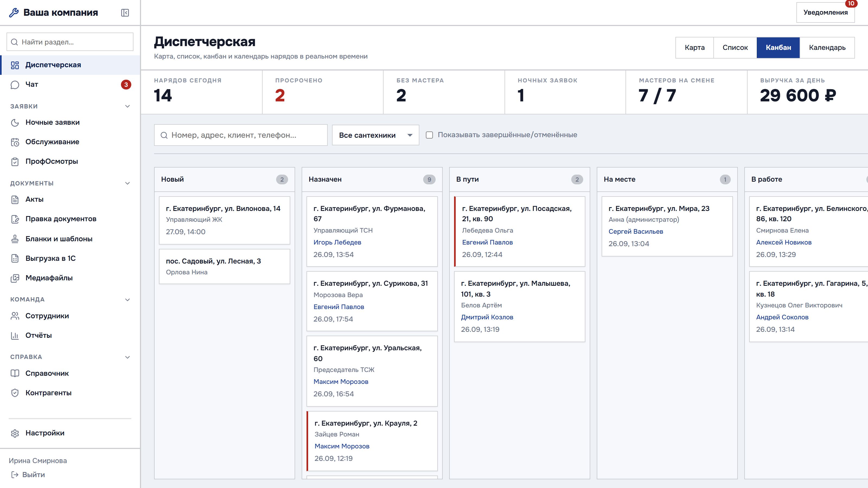
Task: Click the В пути column header
Action: point(519,179)
